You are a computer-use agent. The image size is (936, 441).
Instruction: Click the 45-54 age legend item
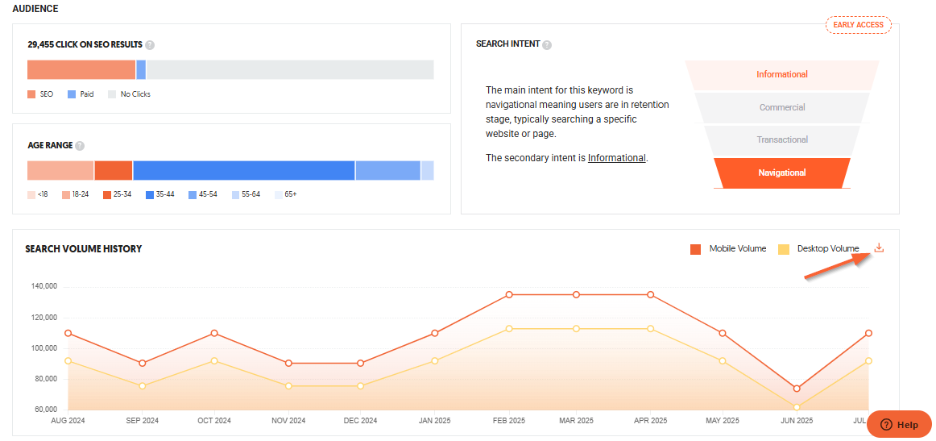click(203, 195)
